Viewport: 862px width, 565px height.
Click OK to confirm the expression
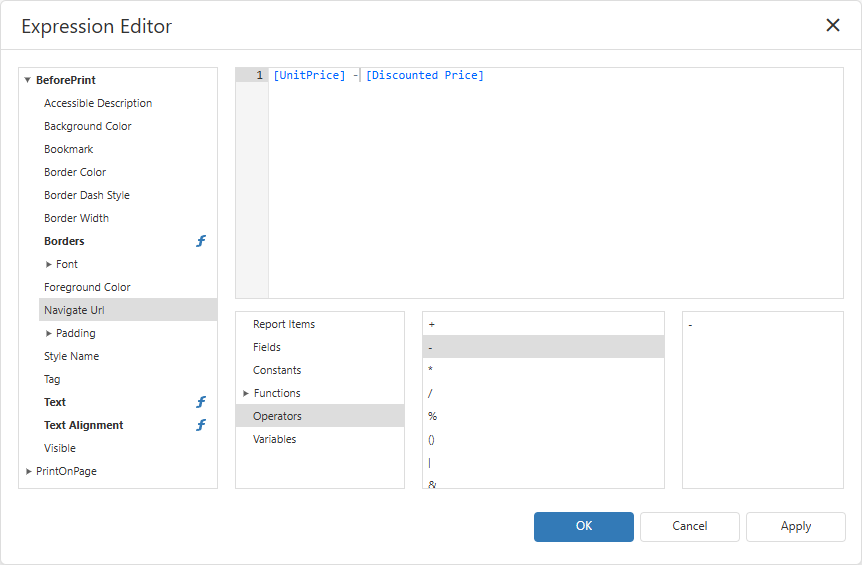(584, 527)
